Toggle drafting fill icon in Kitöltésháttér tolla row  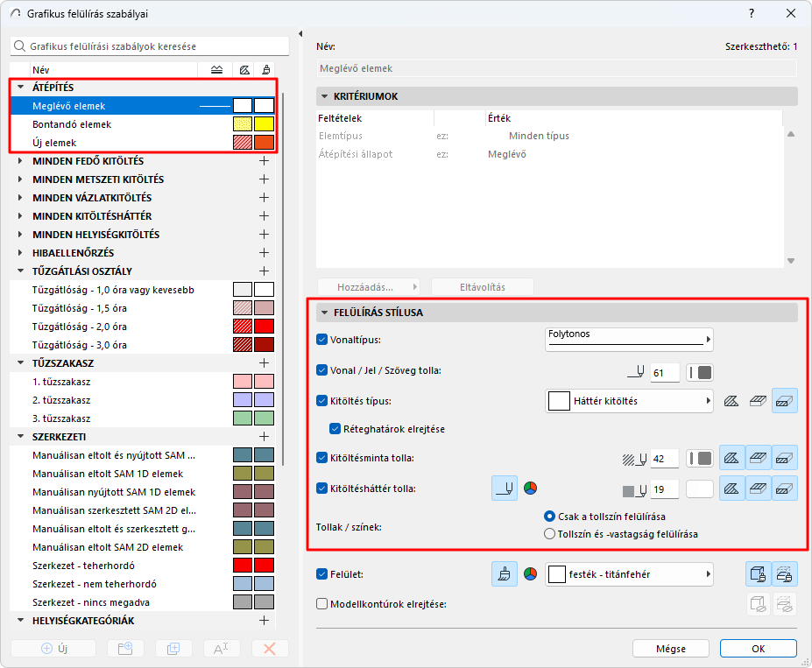pos(731,489)
